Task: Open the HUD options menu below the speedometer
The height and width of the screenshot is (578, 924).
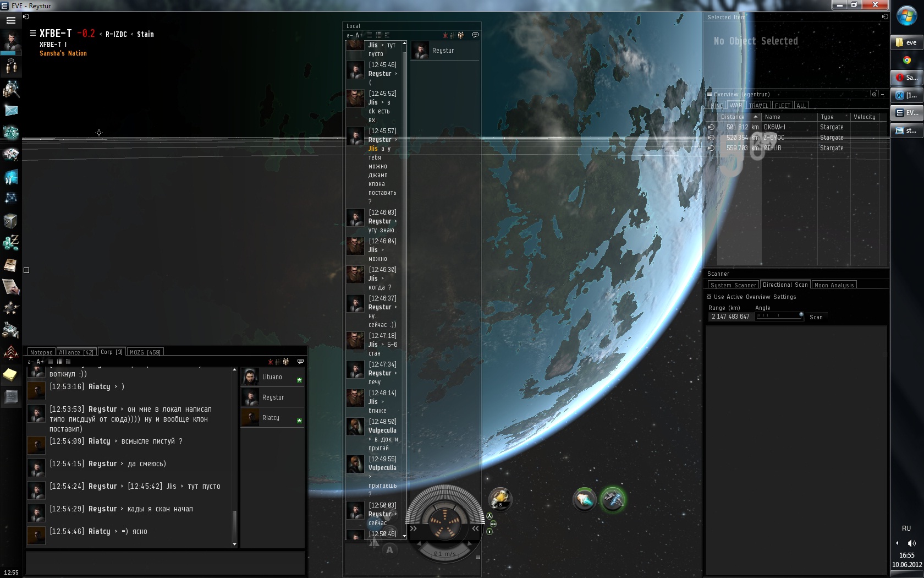Action: [478, 557]
